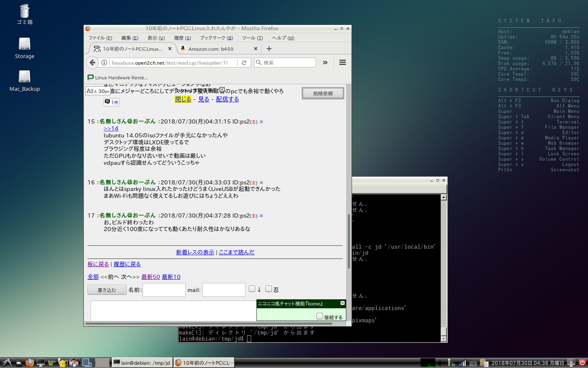Click the ここまで読んだ link
The image size is (588, 368).
(236, 252)
